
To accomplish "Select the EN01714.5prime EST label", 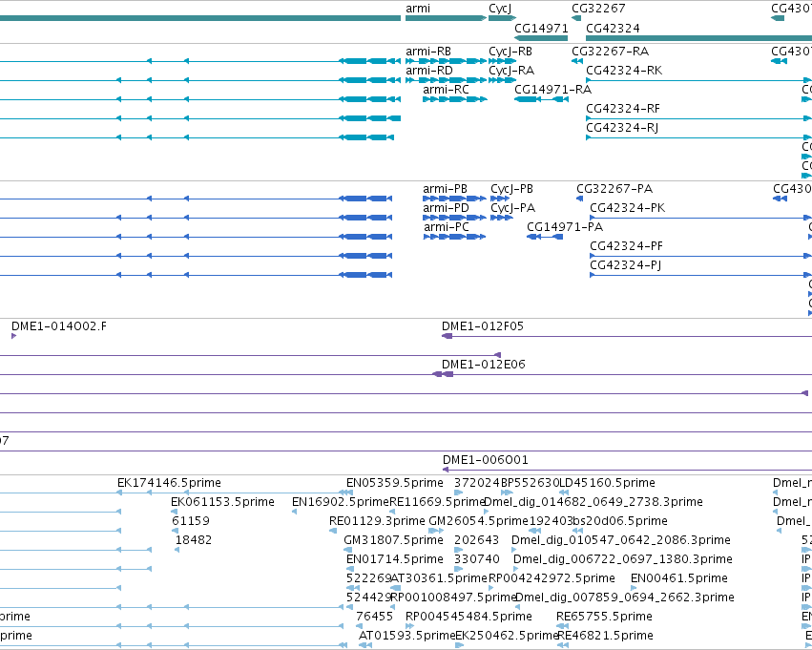I will [395, 560].
